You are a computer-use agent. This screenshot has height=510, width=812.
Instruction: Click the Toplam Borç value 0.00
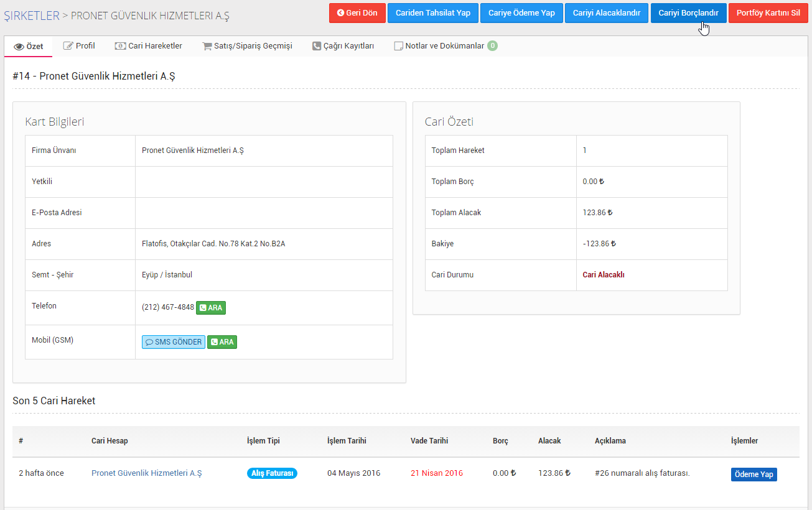593,182
